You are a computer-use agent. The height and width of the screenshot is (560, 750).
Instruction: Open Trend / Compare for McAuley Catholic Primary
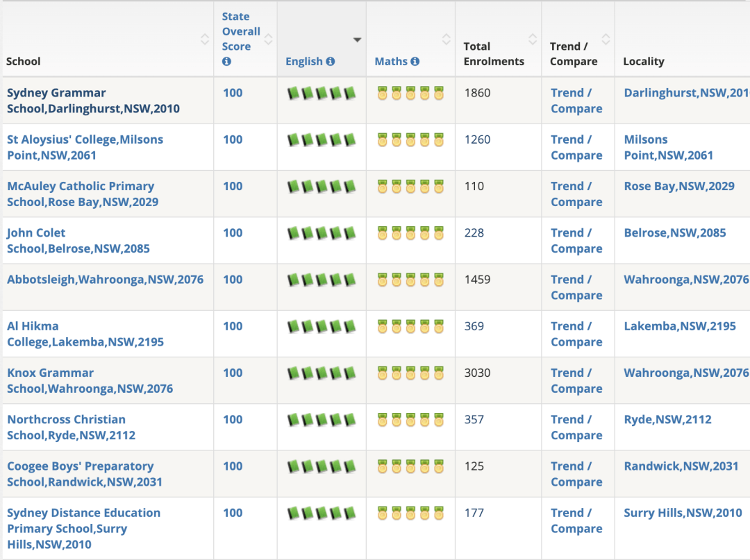pos(576,194)
